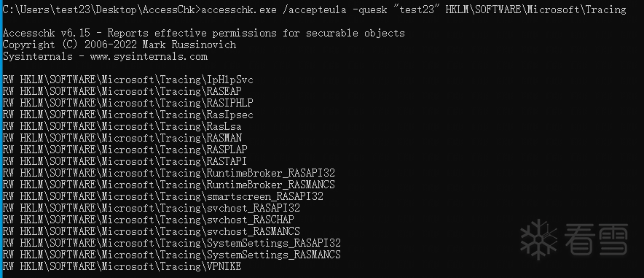Click the SystemSettings_RASAPI32 key line
Screen dimensions: 644x278
coord(172,243)
